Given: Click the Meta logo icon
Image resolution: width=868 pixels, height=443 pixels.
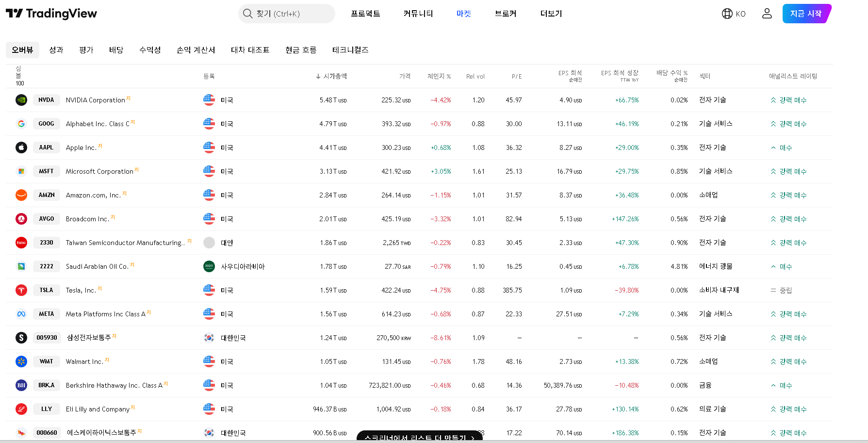Looking at the screenshot, I should (x=21, y=314).
